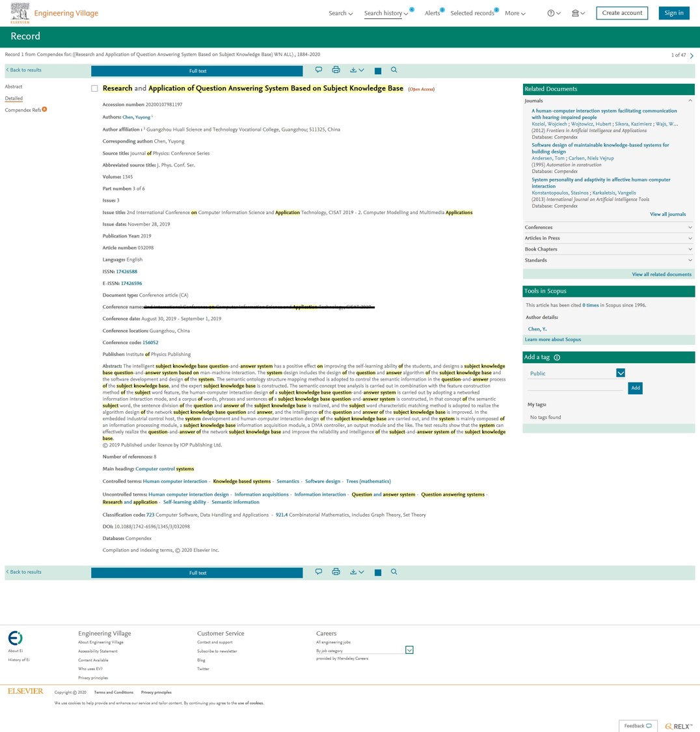Viewport: 700px width, 732px height.
Task: Click View all journals link
Action: (x=668, y=214)
